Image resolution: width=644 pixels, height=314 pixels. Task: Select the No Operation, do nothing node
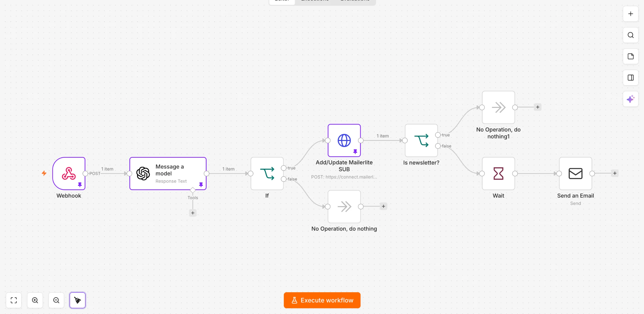pos(344,207)
